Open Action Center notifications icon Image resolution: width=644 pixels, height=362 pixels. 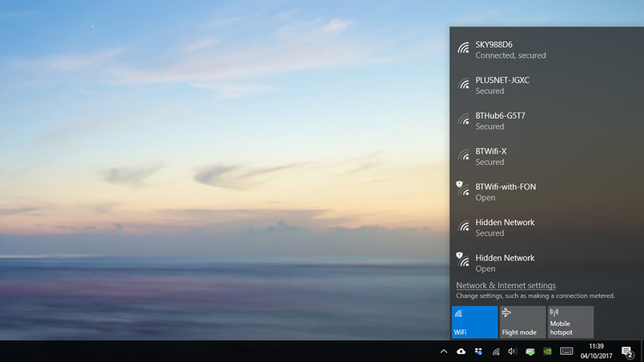[x=627, y=352]
